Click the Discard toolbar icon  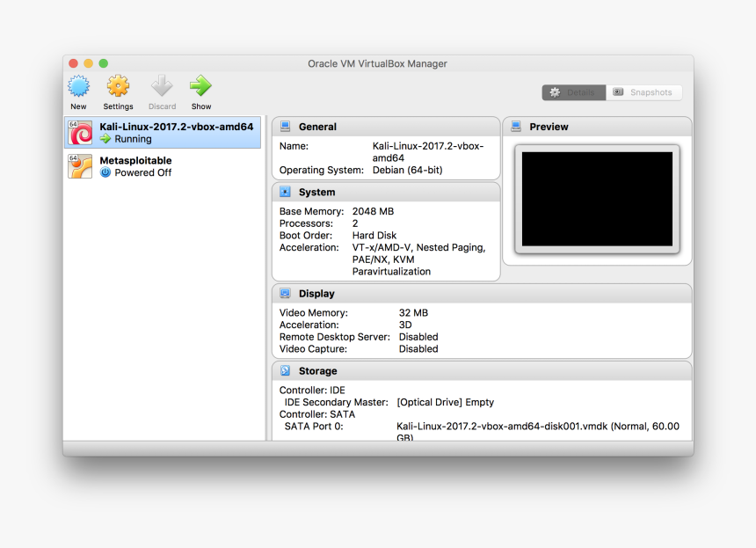tap(162, 87)
